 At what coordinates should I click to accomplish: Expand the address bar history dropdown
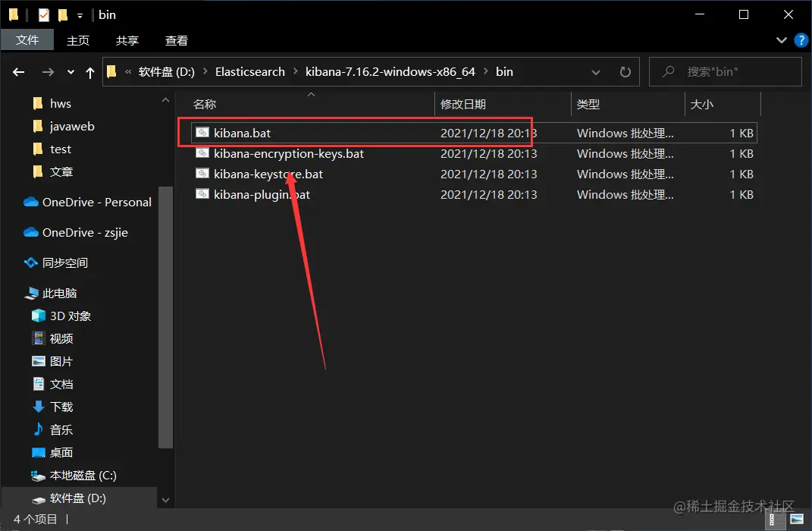coord(595,73)
